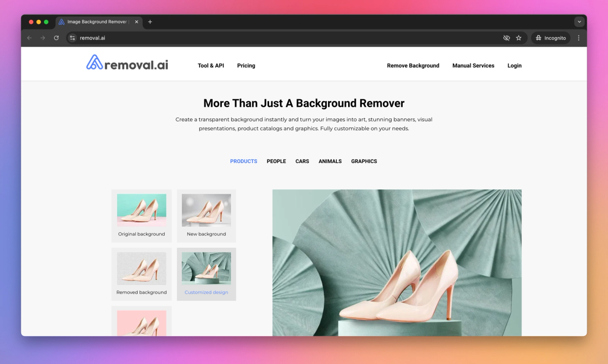Open site information icon in address bar
Image resolution: width=608 pixels, height=364 pixels.
tap(72, 38)
